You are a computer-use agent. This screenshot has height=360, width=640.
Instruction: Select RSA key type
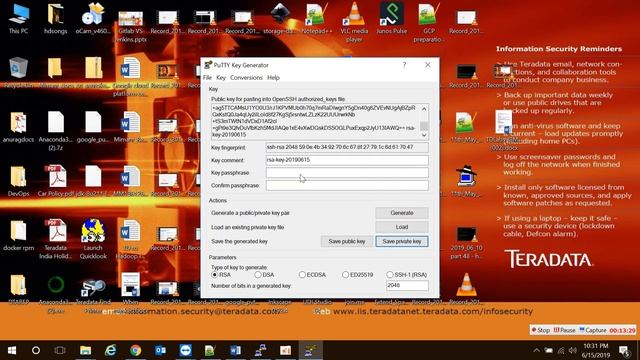click(221, 275)
